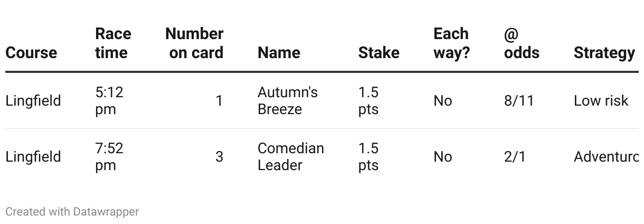Click the Name column header

[279, 53]
